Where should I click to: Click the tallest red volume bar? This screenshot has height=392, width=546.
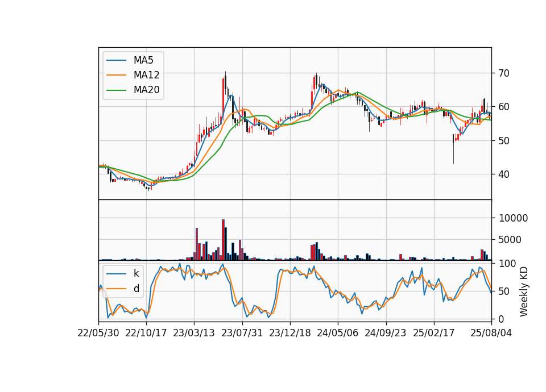click(223, 240)
